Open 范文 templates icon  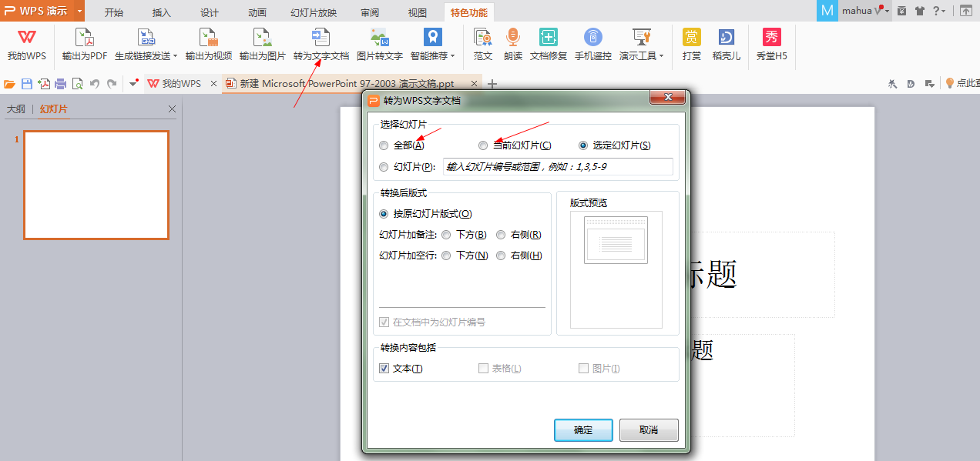pos(483,37)
